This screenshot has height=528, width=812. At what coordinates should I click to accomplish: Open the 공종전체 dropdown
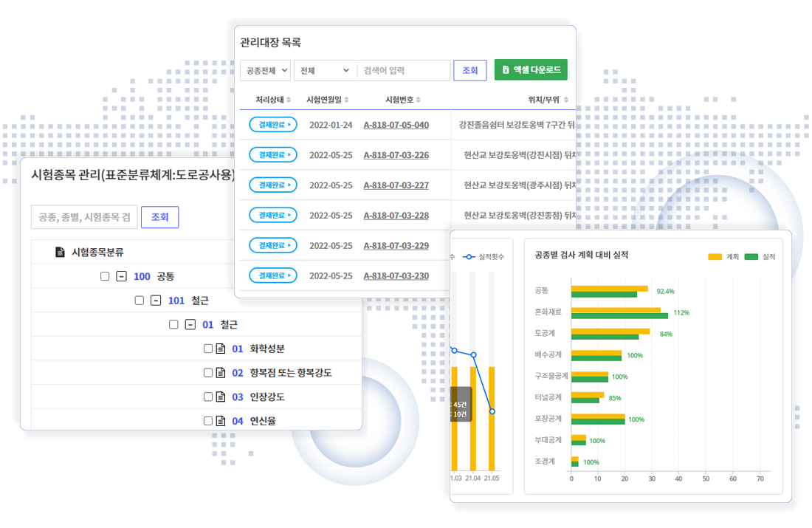click(x=265, y=71)
